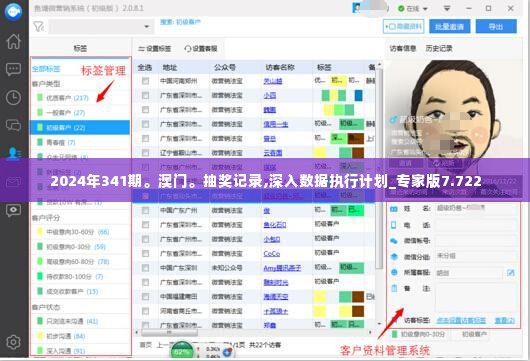This screenshot has height=361, width=530.
Task: Select 全部标签 in tag list
Action: pyautogui.click(x=46, y=69)
